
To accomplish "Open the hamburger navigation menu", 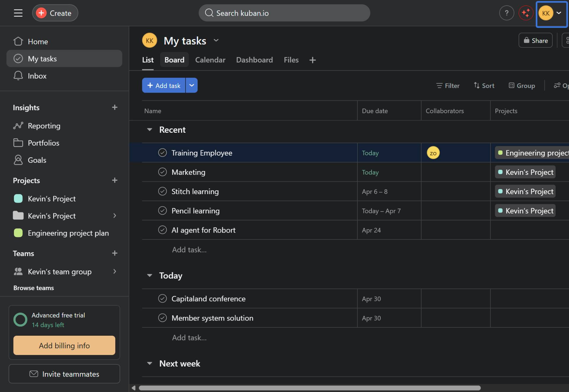I will [18, 13].
